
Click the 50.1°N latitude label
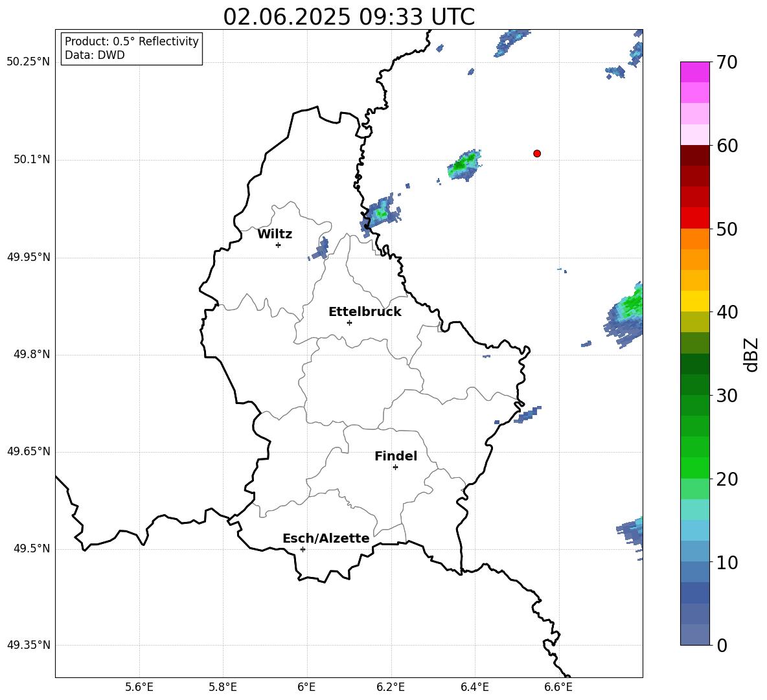32,159
